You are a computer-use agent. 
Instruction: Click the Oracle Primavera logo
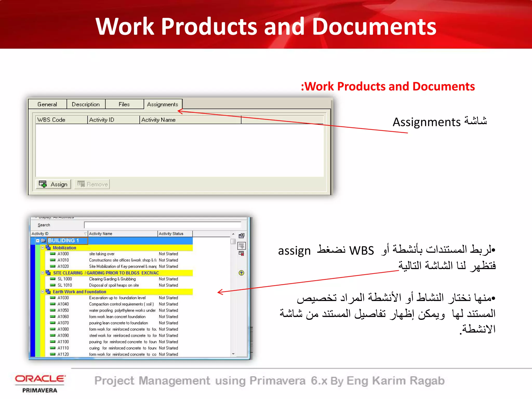point(40,384)
